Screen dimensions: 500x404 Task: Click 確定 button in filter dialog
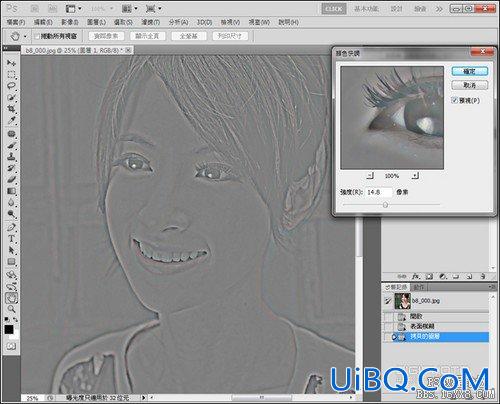470,71
